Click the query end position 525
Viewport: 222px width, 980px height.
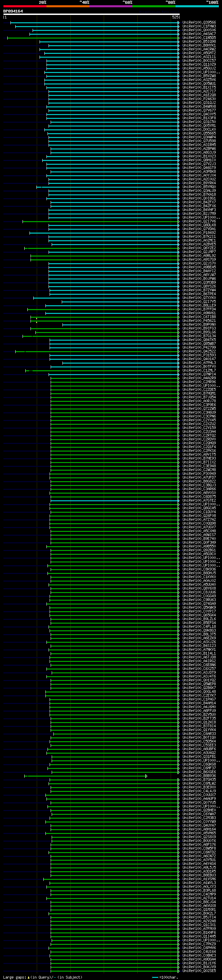tap(175, 17)
